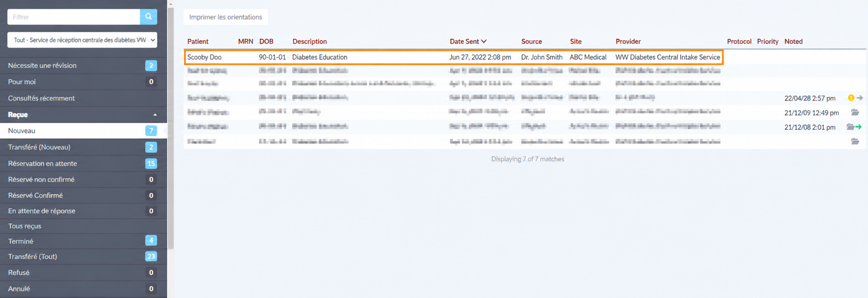868x298 pixels.
Task: Click folder icon on the last referral row
Action: pyautogui.click(x=855, y=142)
